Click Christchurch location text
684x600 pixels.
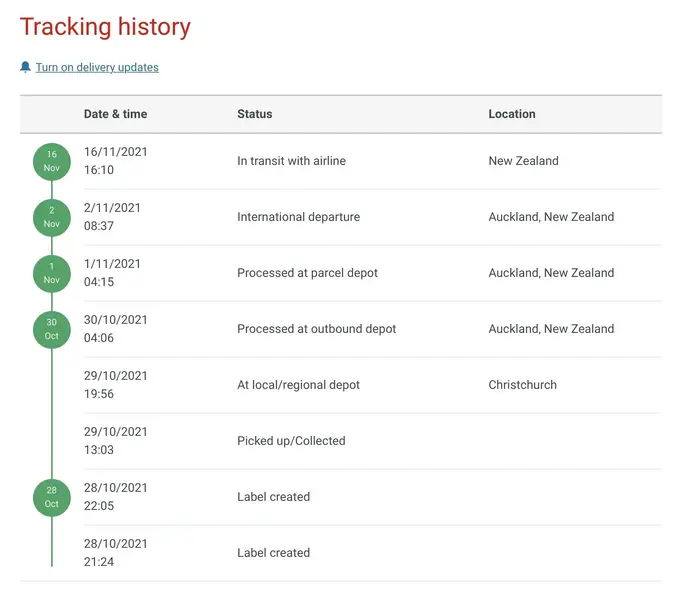pyautogui.click(x=523, y=385)
